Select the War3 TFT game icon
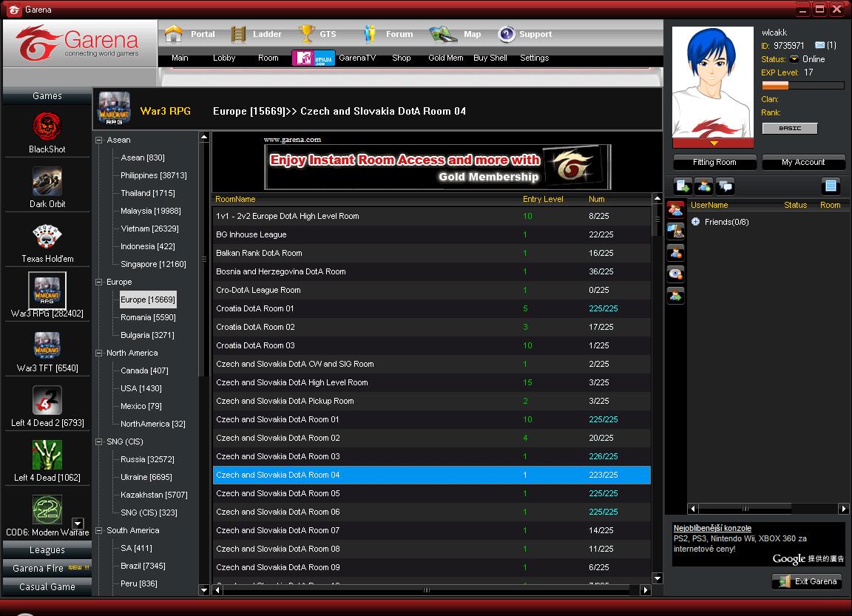852x616 pixels. click(x=47, y=345)
